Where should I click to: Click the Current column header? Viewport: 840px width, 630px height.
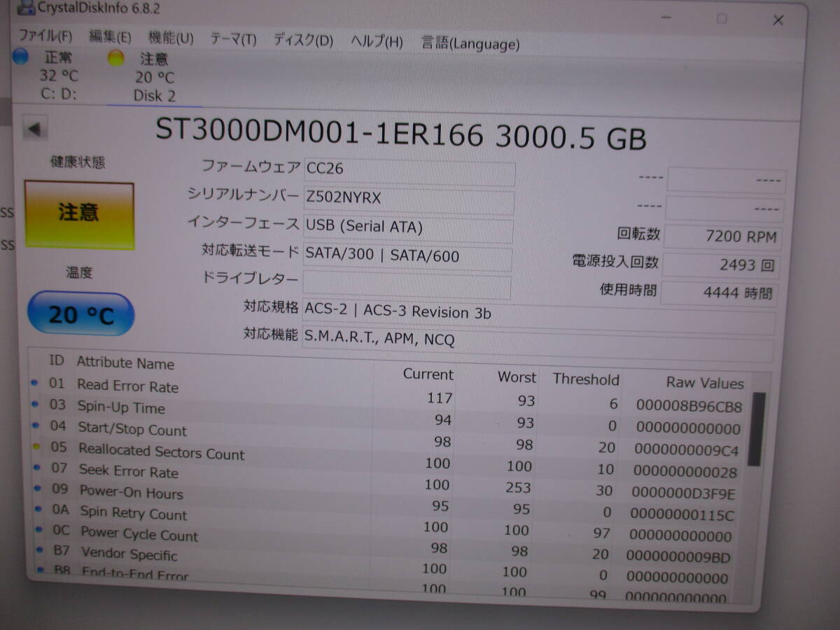tap(428, 374)
